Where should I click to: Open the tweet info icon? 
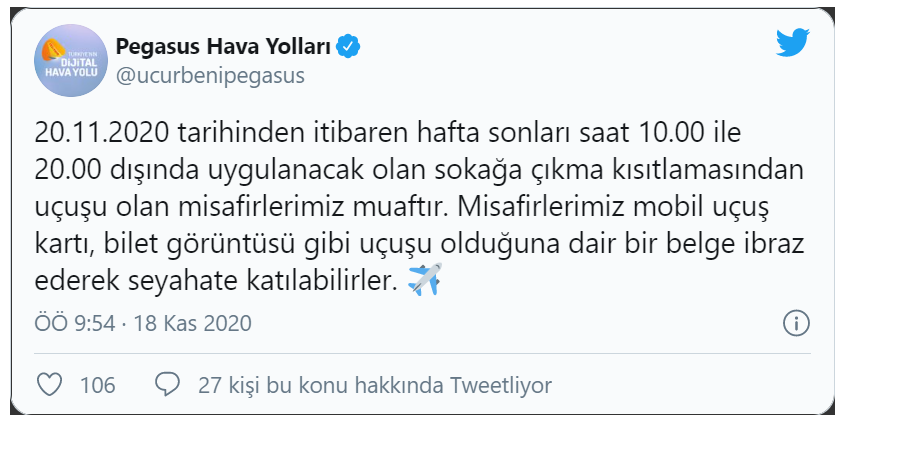click(x=796, y=323)
